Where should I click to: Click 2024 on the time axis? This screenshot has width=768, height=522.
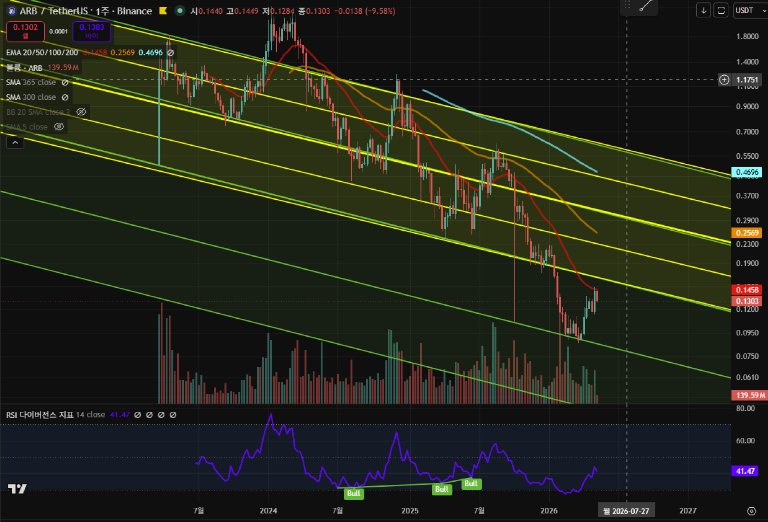[x=268, y=511]
